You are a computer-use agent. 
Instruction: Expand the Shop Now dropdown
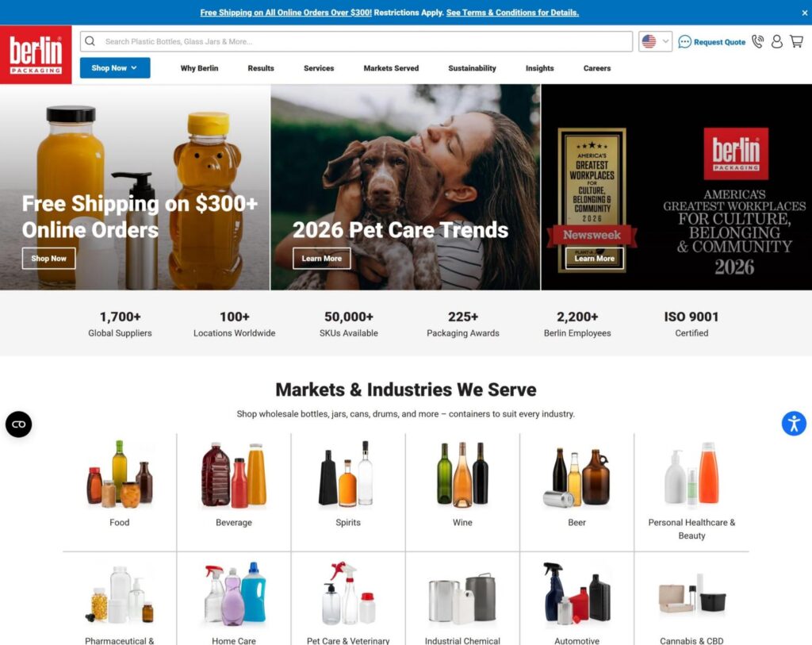(115, 68)
